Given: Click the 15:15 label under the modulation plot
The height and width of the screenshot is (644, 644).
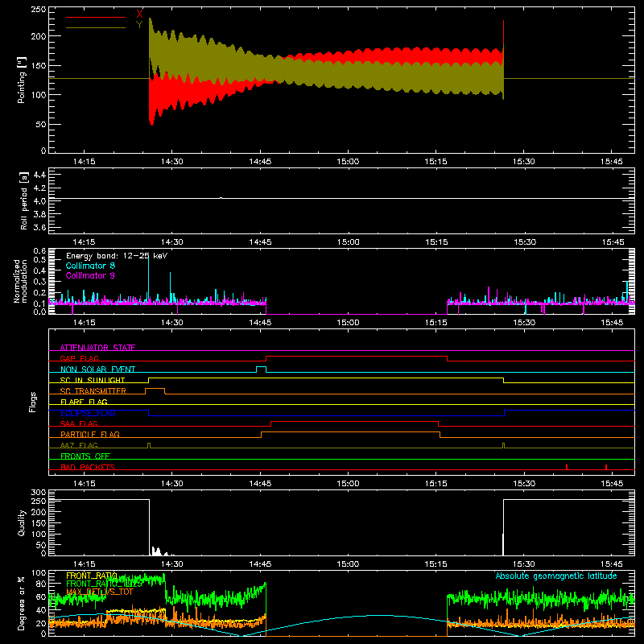Looking at the screenshot, I should coord(436,323).
